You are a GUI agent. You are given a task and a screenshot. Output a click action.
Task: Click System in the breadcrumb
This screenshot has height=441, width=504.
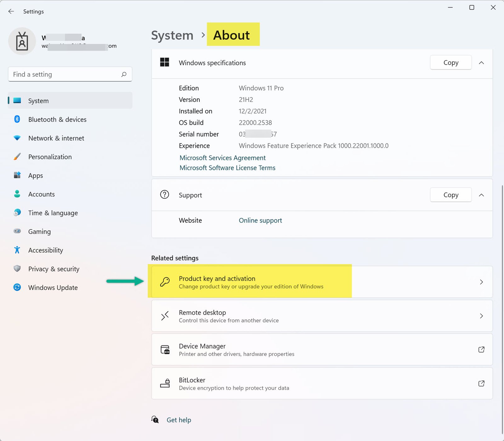[172, 35]
